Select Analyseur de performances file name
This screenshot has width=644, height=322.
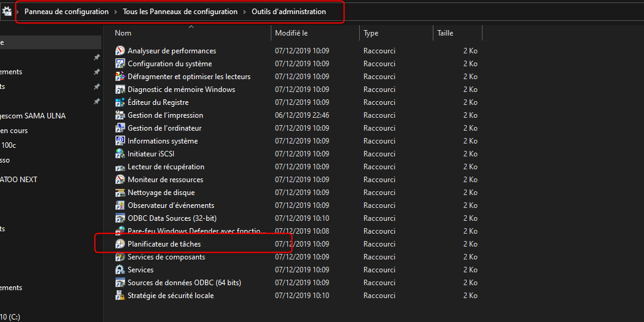point(172,51)
